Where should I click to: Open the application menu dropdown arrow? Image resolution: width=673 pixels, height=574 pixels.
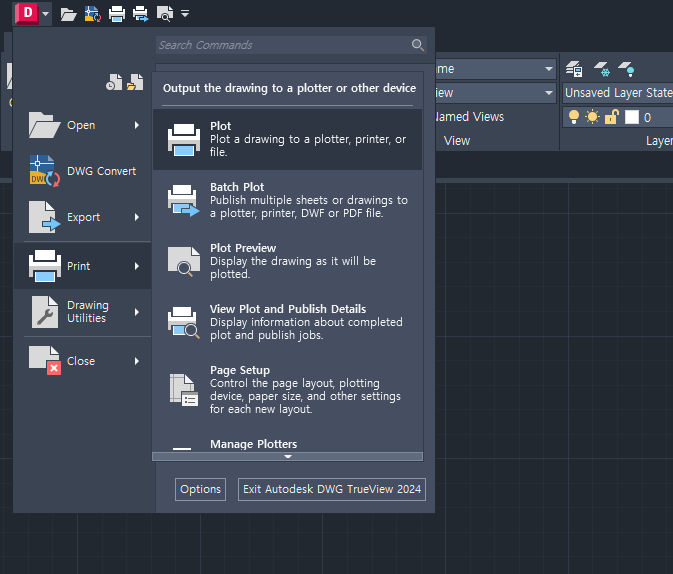pyautogui.click(x=45, y=14)
